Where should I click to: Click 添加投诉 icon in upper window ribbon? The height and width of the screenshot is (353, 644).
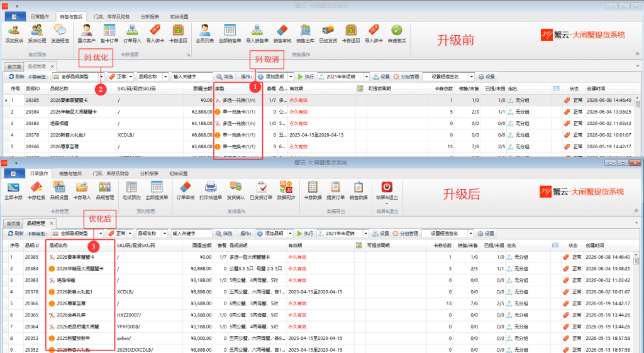tap(14, 30)
